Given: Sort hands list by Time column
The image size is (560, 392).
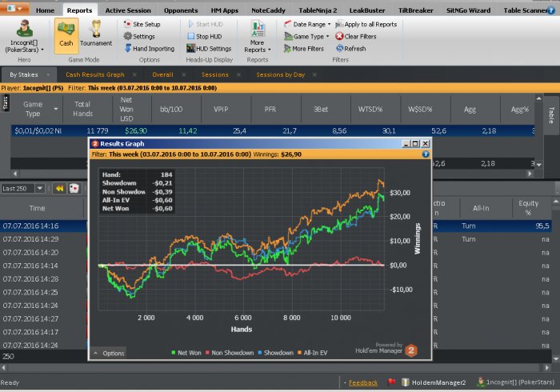Looking at the screenshot, I should (37, 208).
